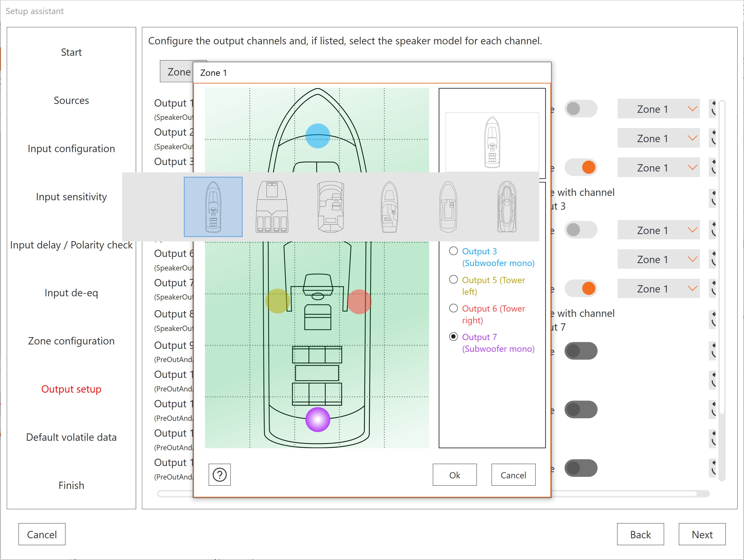Select the jet ski layout icon
Viewport: 744px width, 560px height.
click(507, 206)
